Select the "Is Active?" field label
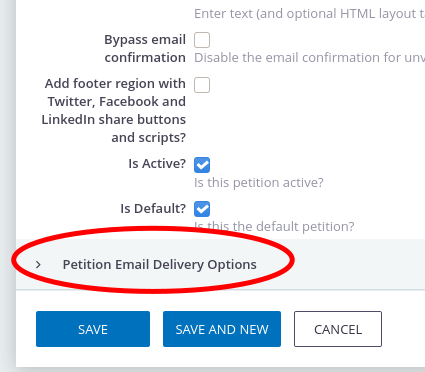The width and height of the screenshot is (425, 372). coord(157,164)
